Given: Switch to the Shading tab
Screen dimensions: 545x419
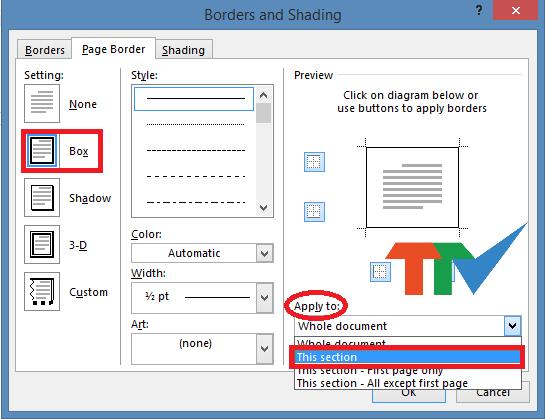Looking at the screenshot, I should [184, 50].
